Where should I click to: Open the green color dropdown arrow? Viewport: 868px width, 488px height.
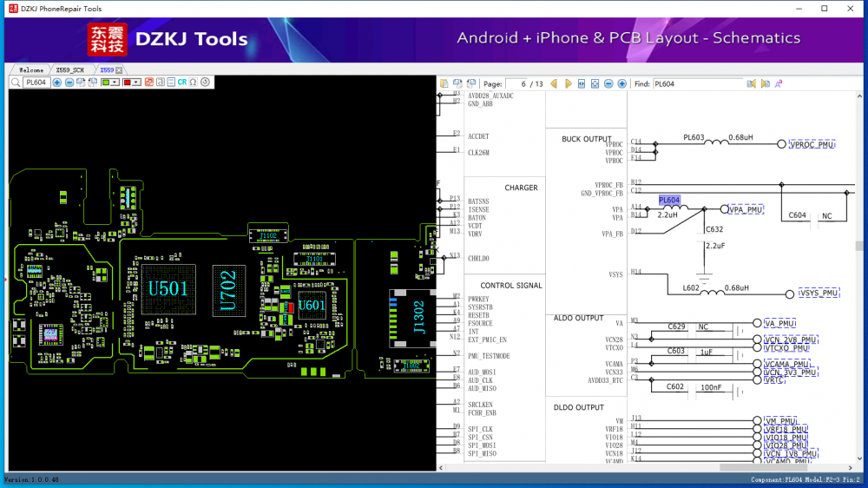point(116,82)
